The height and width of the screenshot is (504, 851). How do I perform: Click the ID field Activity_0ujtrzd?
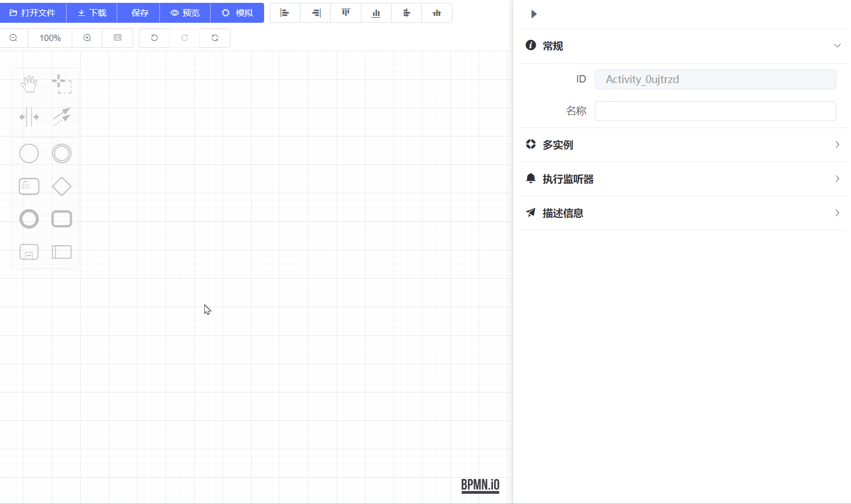coord(716,80)
